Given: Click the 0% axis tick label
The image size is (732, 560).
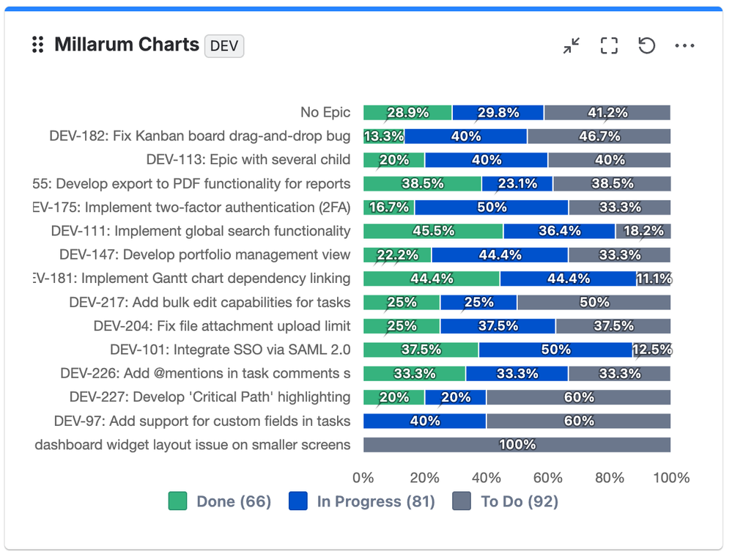Looking at the screenshot, I should (x=363, y=478).
